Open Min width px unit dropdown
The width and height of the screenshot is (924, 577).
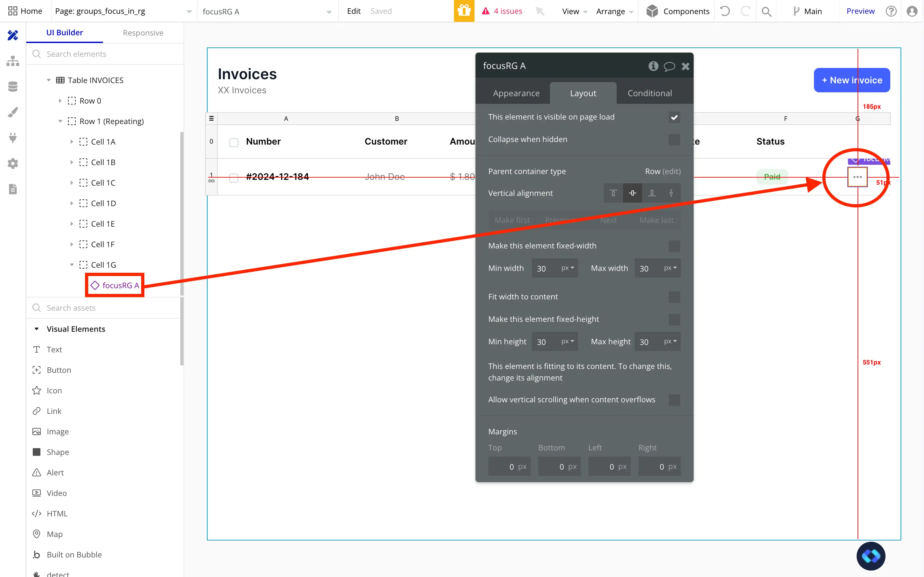(567, 268)
